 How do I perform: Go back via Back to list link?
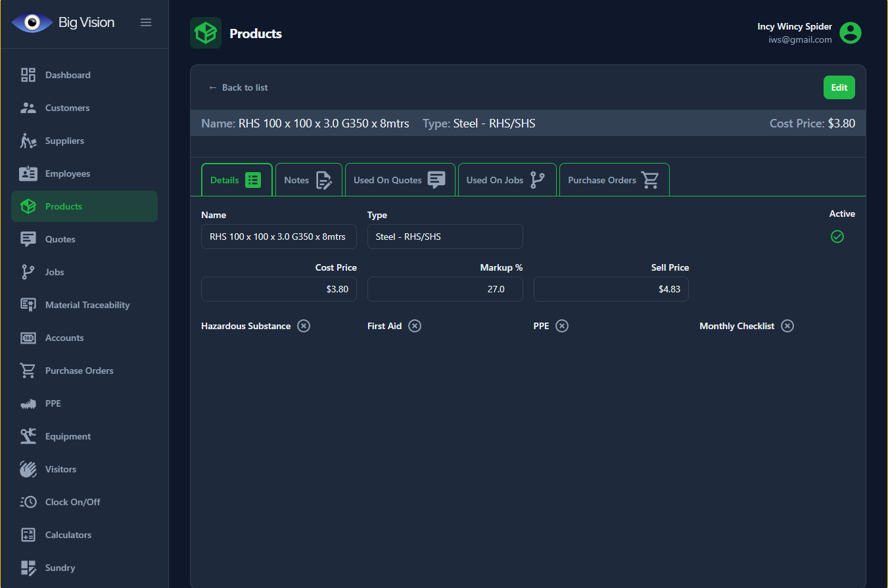click(238, 87)
